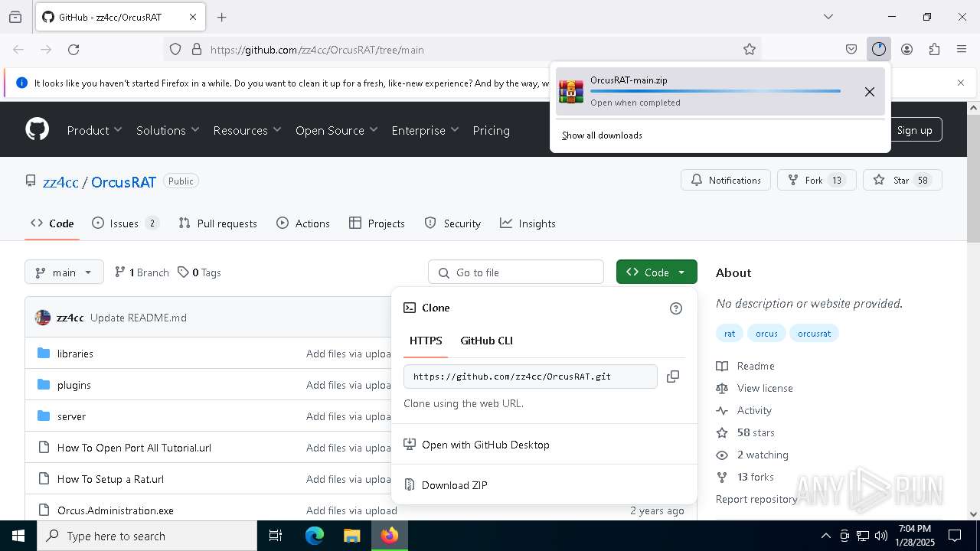Expand the Solutions menu
980x551 pixels.
168,130
